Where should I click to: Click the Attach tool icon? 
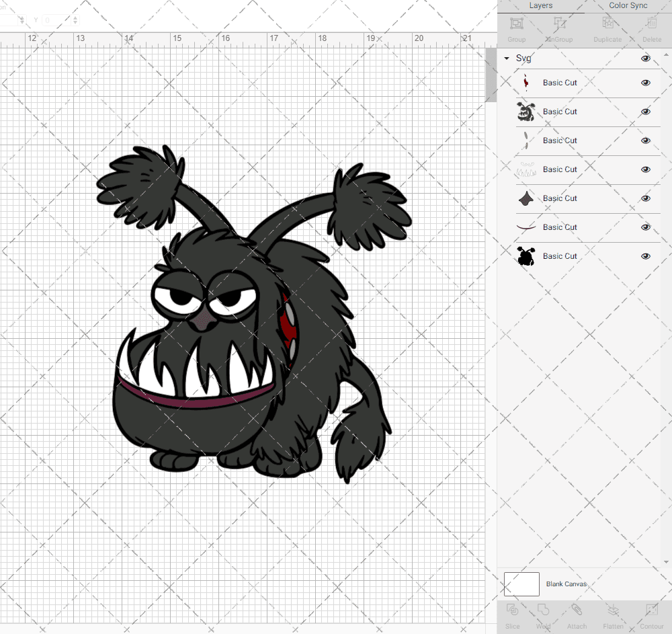577,614
